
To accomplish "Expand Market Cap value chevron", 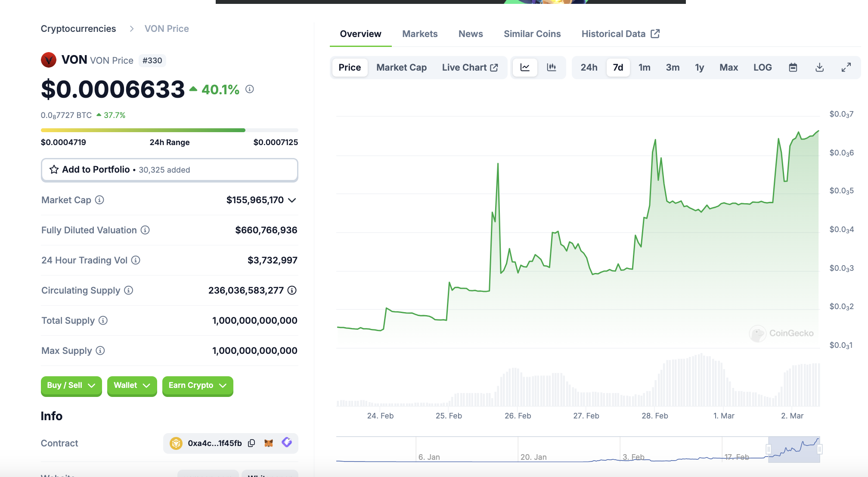I will [292, 200].
